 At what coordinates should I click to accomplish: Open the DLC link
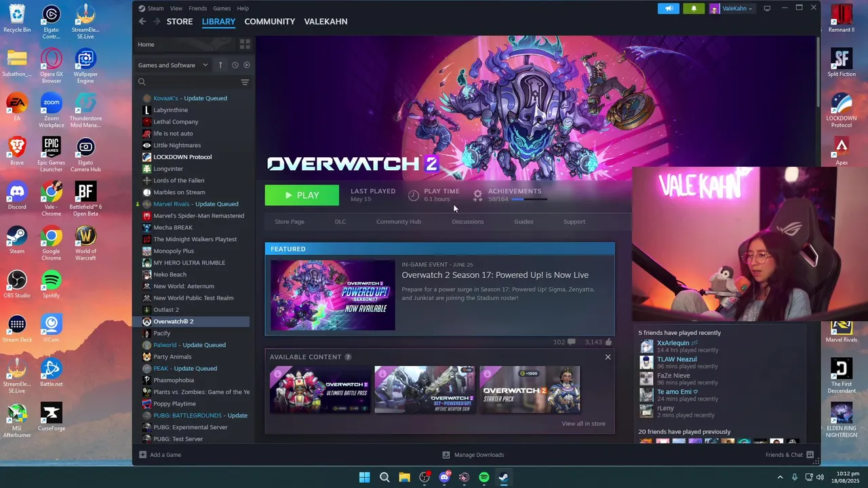pos(340,222)
